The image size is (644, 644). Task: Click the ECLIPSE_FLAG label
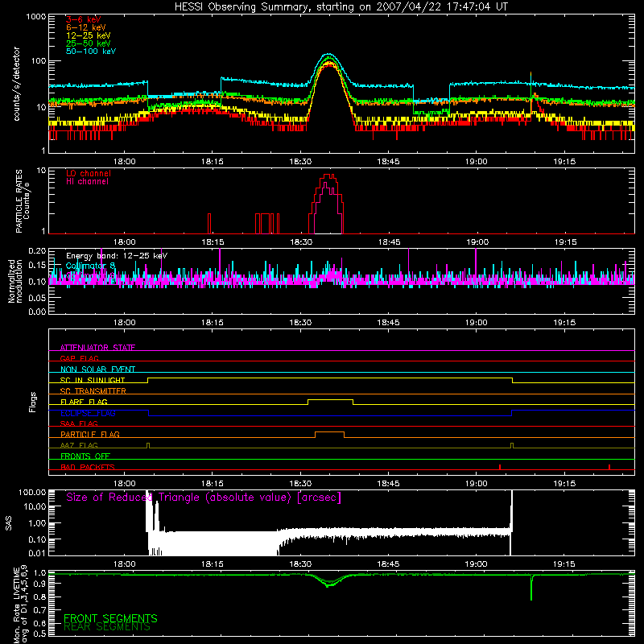click(x=88, y=413)
